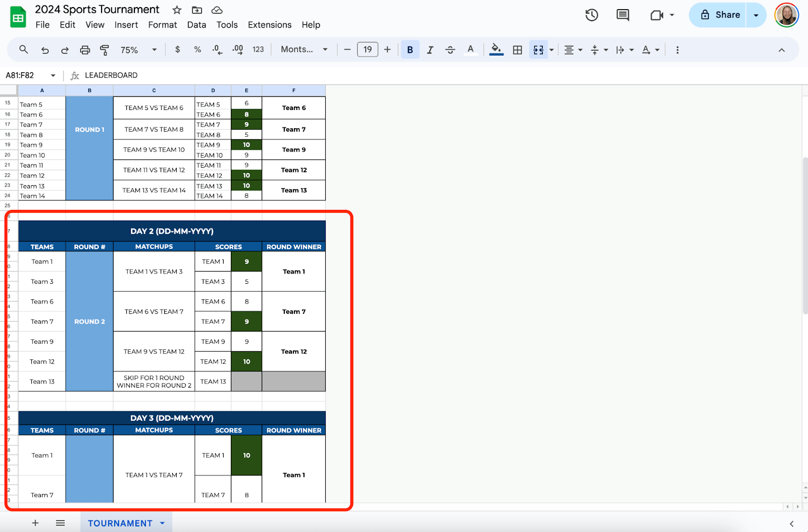Select the paint format roller

105,50
